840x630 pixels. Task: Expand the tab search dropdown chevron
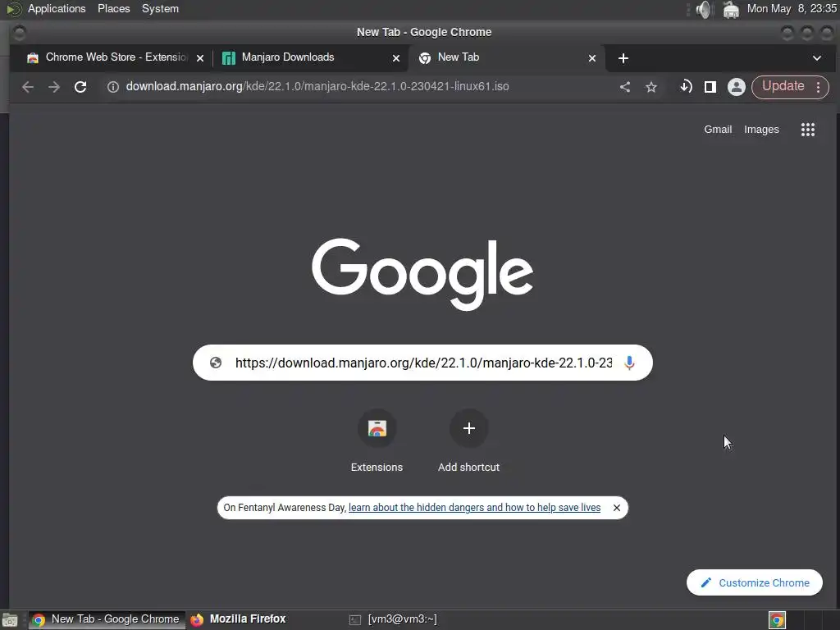click(x=817, y=58)
